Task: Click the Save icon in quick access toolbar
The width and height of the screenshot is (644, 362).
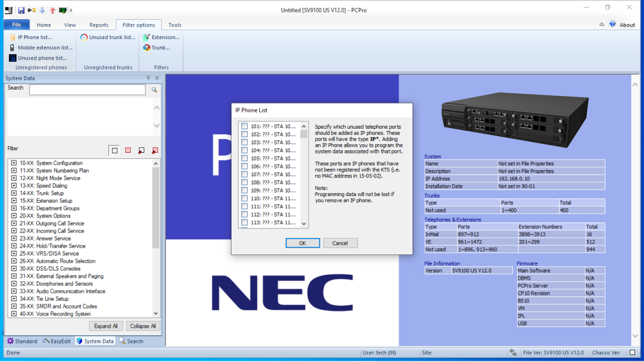Action: [21, 10]
